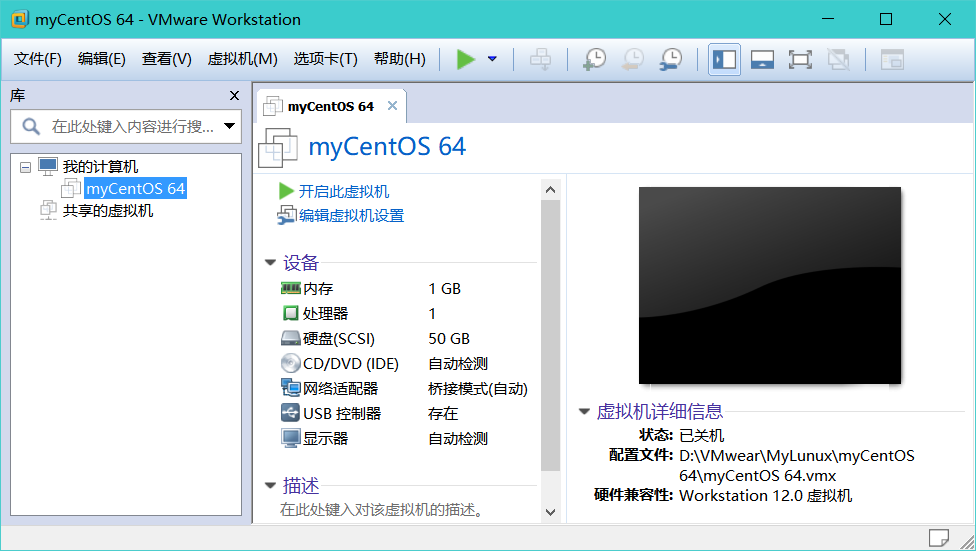
Task: Collapse the 我的计算机 tree node
Action: 26,167
